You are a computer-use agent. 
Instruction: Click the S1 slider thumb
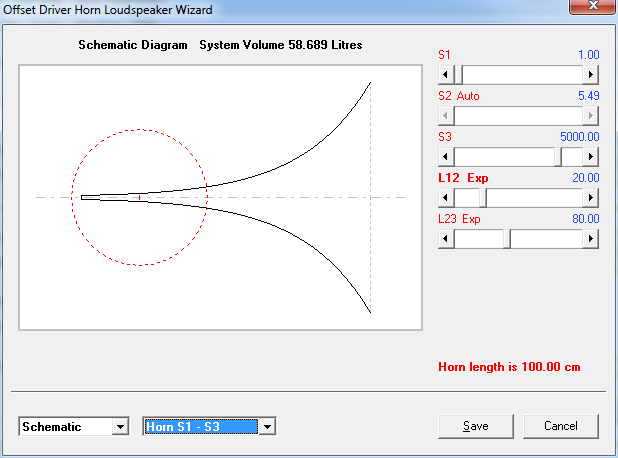(x=458, y=74)
